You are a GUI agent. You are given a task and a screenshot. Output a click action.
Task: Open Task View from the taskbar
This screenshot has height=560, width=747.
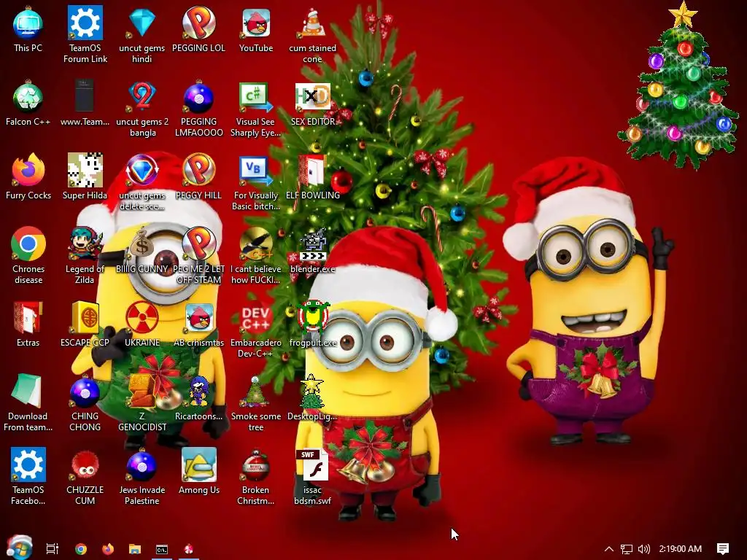click(53, 548)
